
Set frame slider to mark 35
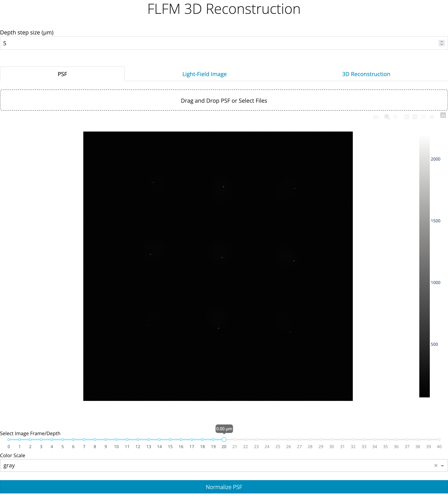386,440
